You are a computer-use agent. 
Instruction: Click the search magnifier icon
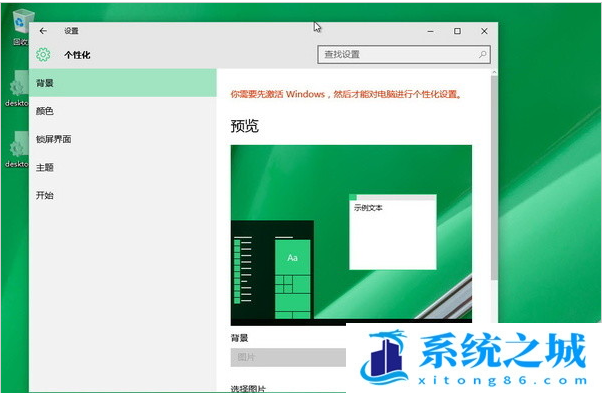[x=483, y=54]
